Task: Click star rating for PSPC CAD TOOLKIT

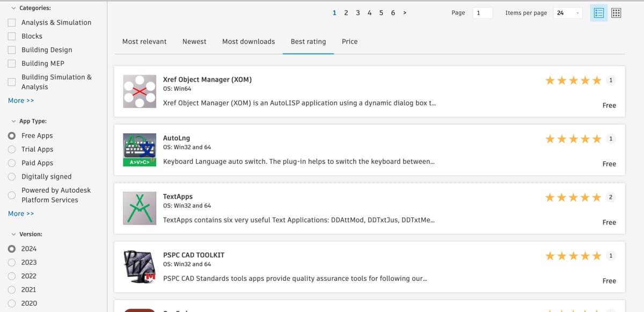Action: click(x=573, y=256)
